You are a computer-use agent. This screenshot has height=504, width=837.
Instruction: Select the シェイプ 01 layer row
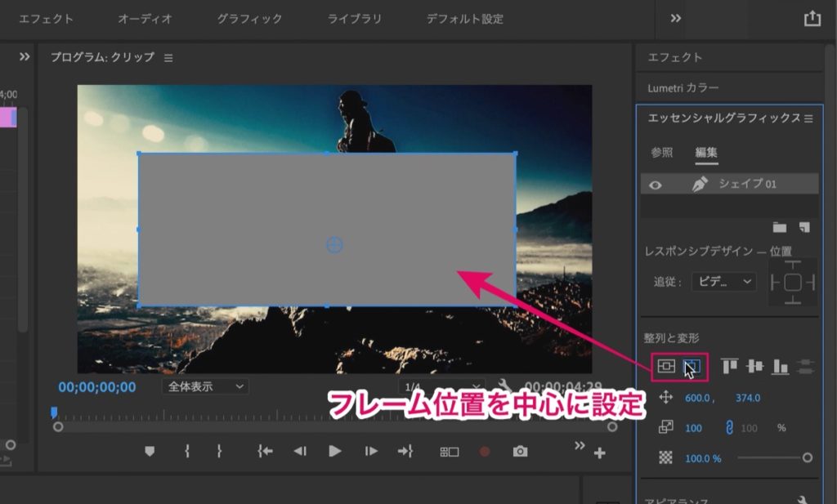[x=730, y=184]
